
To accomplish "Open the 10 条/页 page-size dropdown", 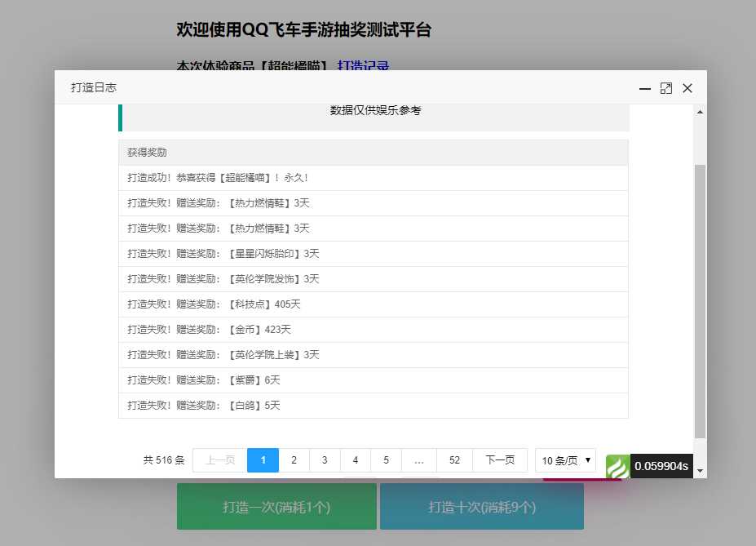I will pyautogui.click(x=564, y=460).
